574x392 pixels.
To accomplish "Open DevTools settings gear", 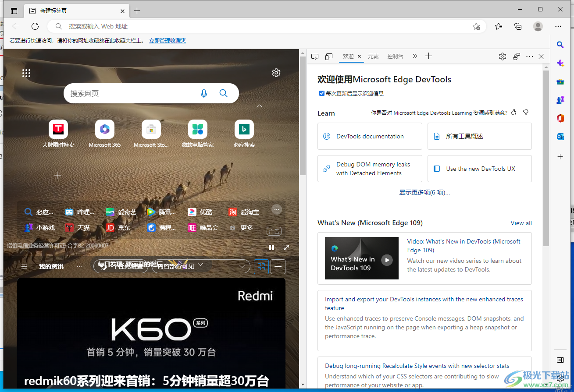I will 503,57.
